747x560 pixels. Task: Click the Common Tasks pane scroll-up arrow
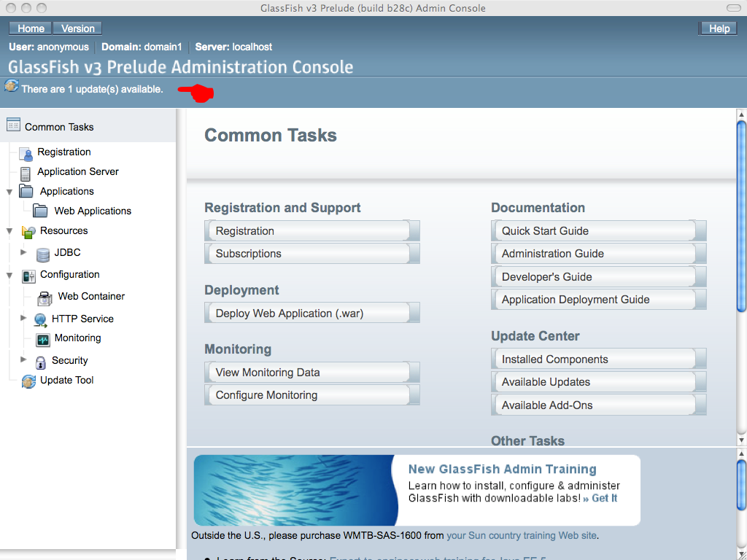click(x=741, y=114)
